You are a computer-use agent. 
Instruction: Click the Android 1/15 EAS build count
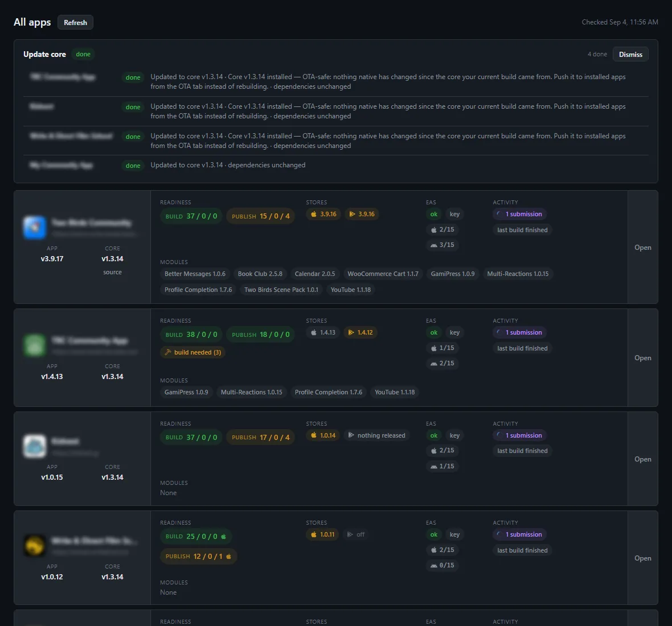tap(442, 466)
